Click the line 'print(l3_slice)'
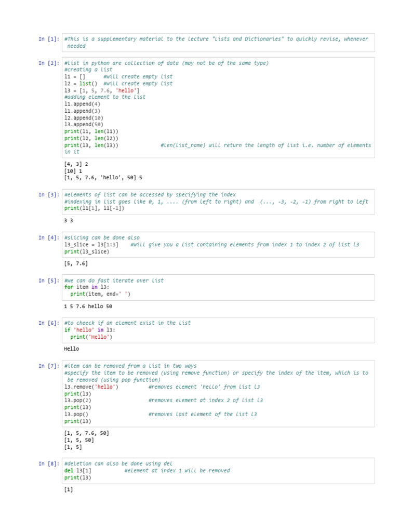This screenshot has width=399, height=532. 87,252
